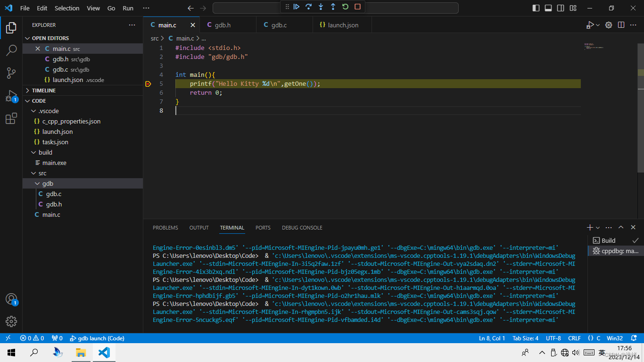Screen dimensions: 644x362
Task: Click Continue in the debug toolbar
Action: pos(297,7)
